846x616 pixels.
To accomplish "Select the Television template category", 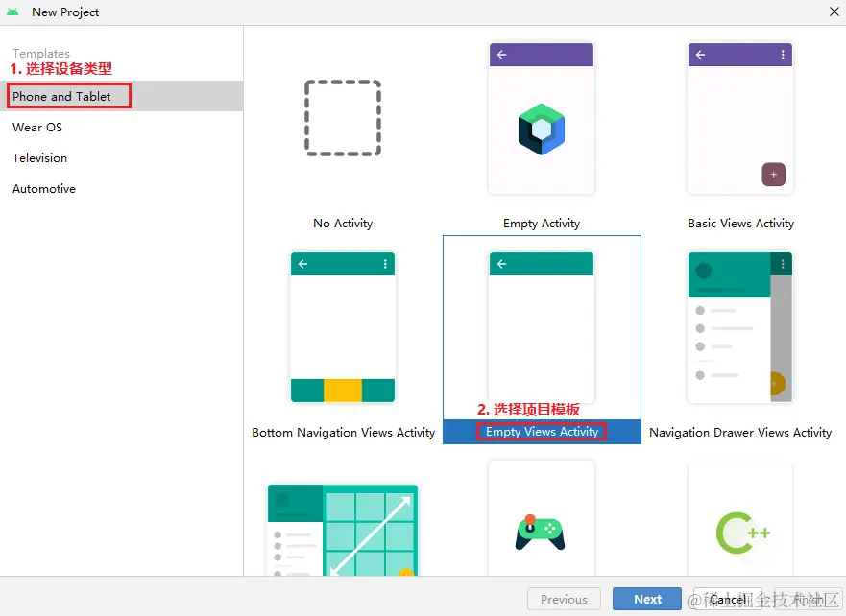I will tap(121, 158).
